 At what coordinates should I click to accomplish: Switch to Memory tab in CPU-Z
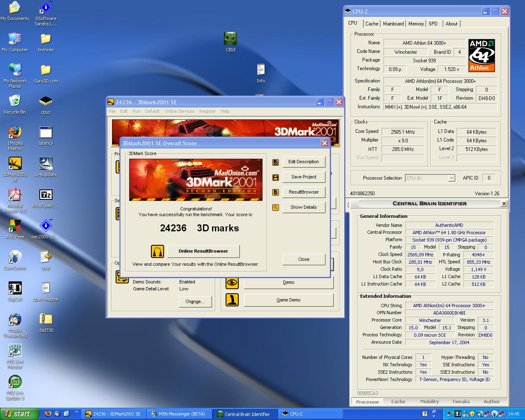pos(416,24)
